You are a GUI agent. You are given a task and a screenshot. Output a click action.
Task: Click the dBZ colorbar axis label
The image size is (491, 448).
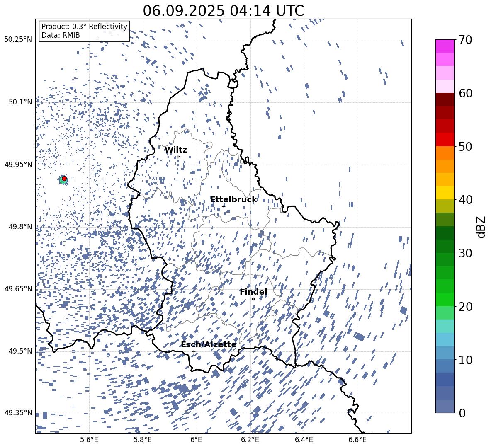(481, 227)
